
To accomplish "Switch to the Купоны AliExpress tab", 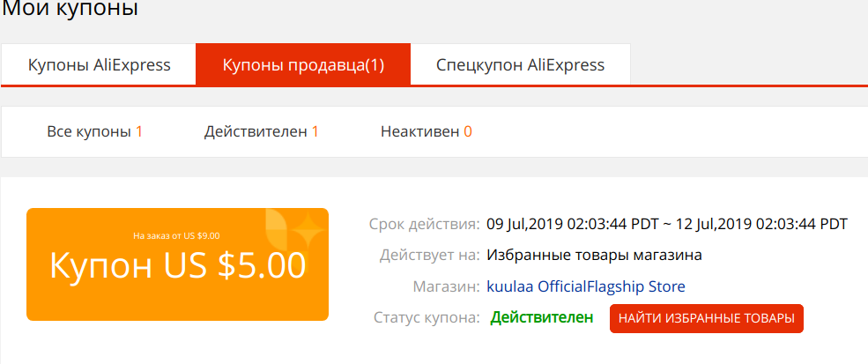I will click(99, 65).
